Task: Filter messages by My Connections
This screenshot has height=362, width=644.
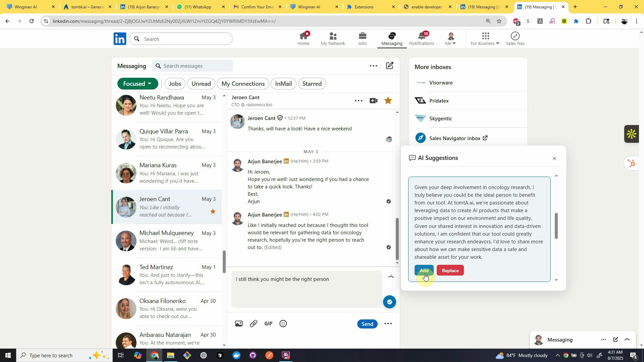Action: (243, 84)
